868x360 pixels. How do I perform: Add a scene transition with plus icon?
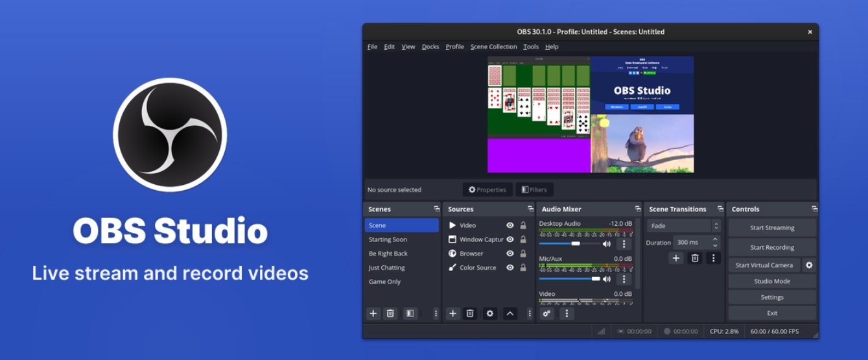click(x=676, y=258)
